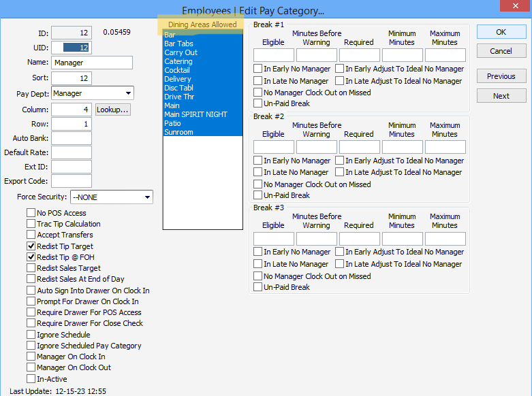Click Break #1 Maximum Minutes field

tap(445, 55)
